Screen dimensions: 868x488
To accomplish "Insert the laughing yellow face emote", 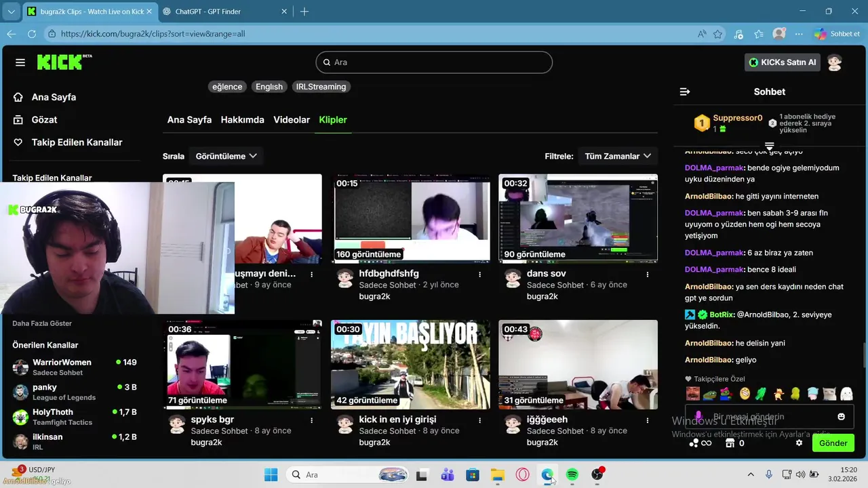I will pyautogui.click(x=745, y=394).
